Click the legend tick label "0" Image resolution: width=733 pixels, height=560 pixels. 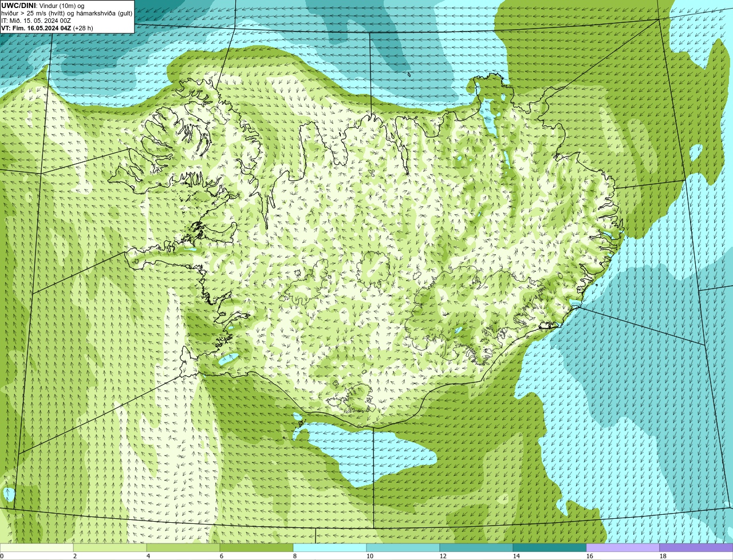point(2,556)
